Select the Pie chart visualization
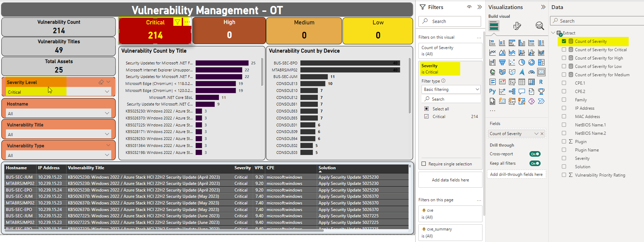This screenshot has width=644, height=242. point(521,62)
